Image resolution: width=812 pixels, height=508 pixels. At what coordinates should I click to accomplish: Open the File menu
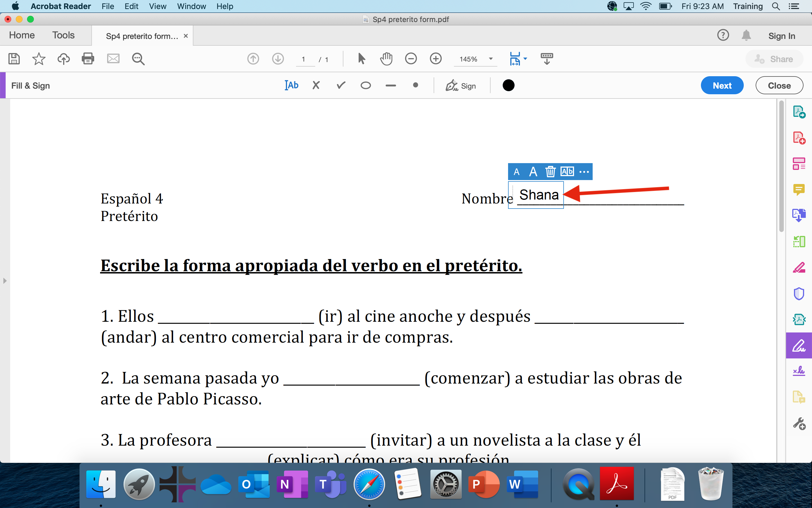click(108, 6)
